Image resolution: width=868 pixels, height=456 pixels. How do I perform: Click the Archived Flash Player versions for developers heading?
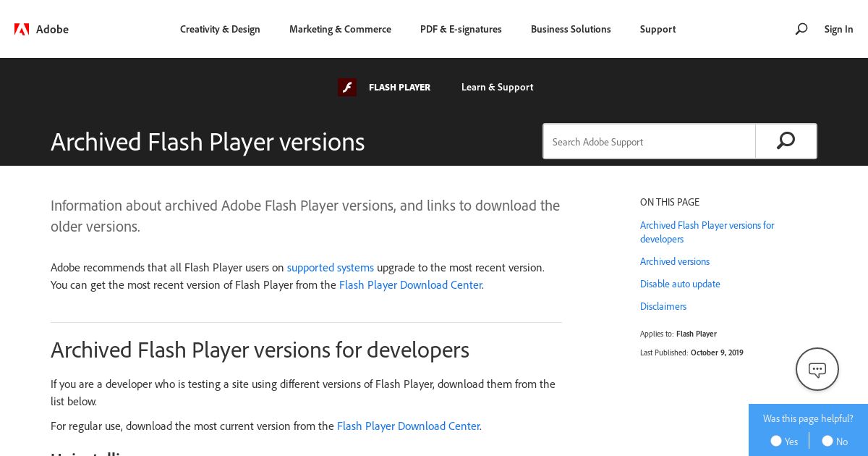[260, 350]
